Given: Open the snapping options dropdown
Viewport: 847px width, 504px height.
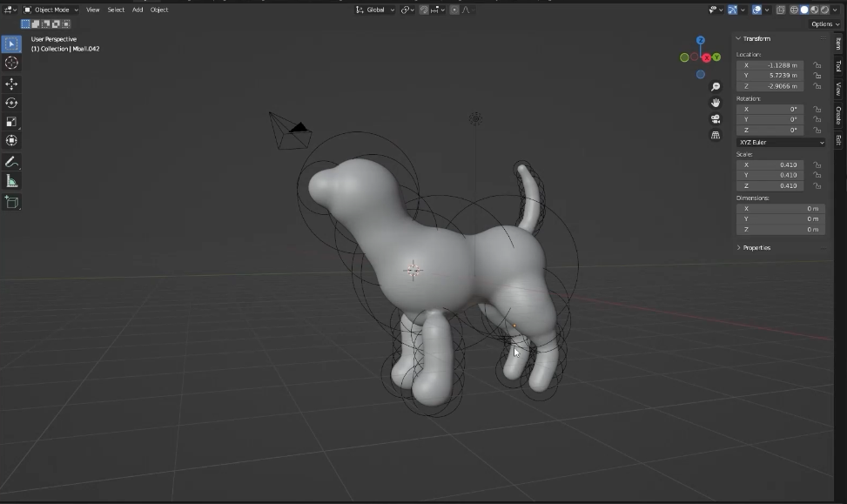Looking at the screenshot, I should pyautogui.click(x=438, y=10).
